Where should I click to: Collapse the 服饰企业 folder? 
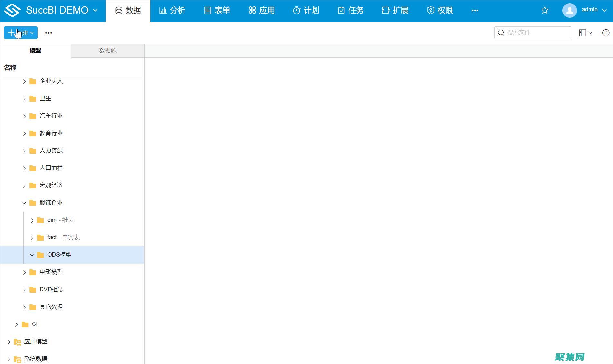pos(24,203)
